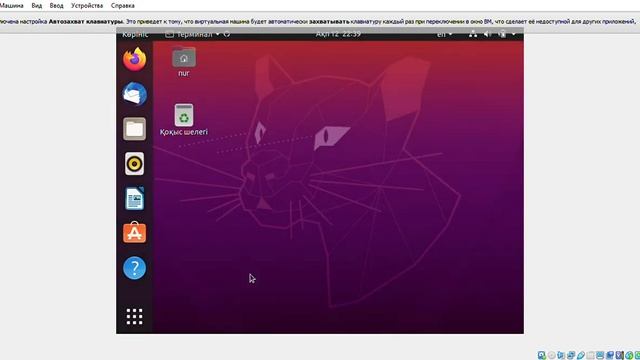Click the refresh spinner icon beside Терминал
Viewport: 640px width, 360px height.
click(x=227, y=34)
